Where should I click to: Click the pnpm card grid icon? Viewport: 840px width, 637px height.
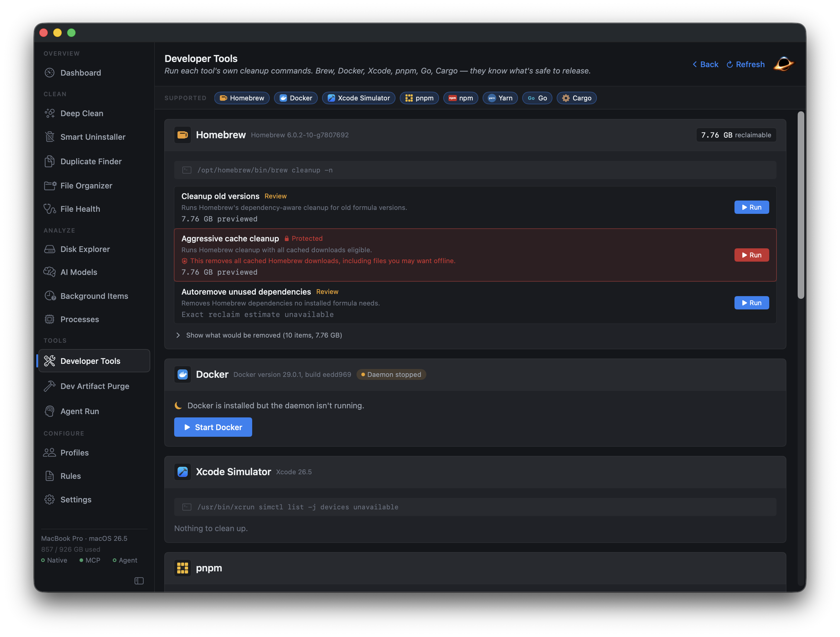click(x=183, y=568)
